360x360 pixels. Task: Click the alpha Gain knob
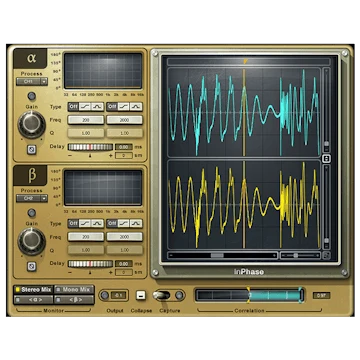(32, 124)
